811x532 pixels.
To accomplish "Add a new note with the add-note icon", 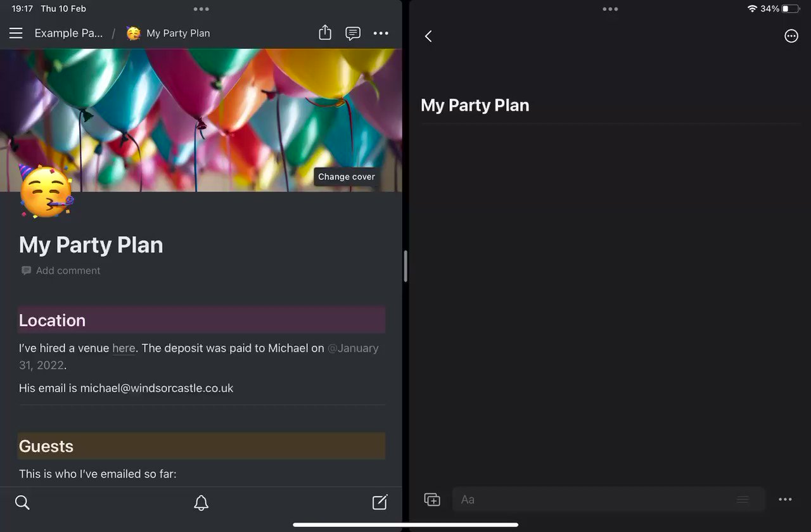I will (432, 500).
